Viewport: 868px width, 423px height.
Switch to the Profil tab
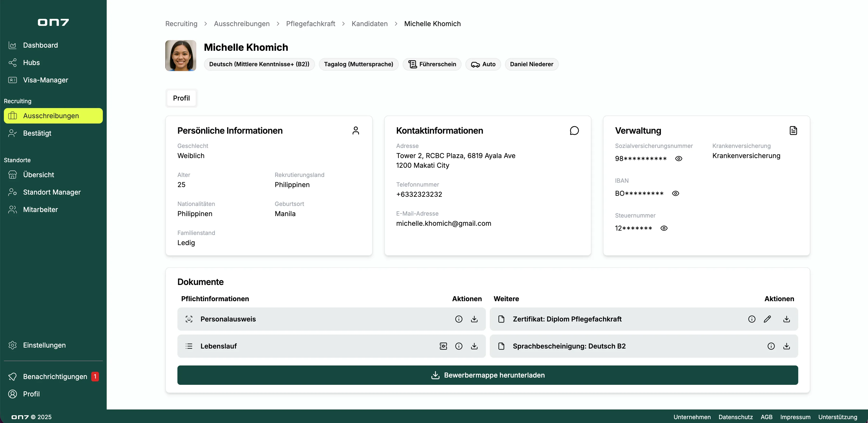pyautogui.click(x=181, y=98)
